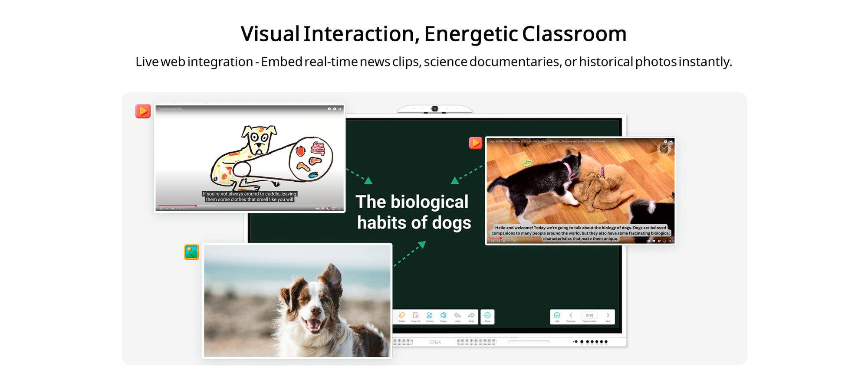868x366 pixels.
Task: Toggle fullscreen on the Science of DOGS video
Action: pos(339,209)
